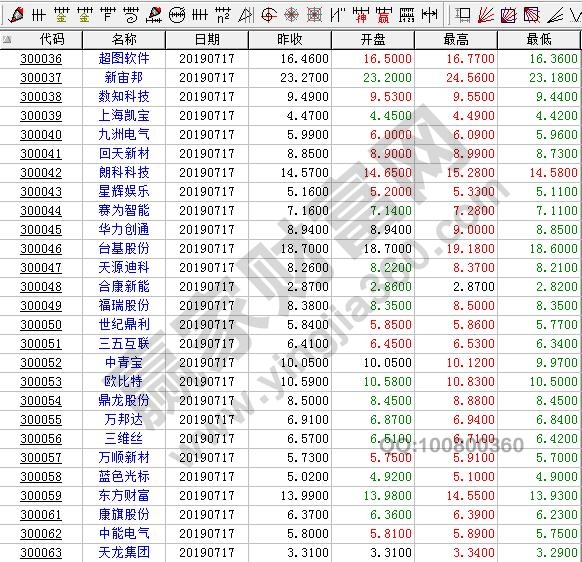Sort by the 最高 column header
The width and height of the screenshot is (582, 562).
456,39
